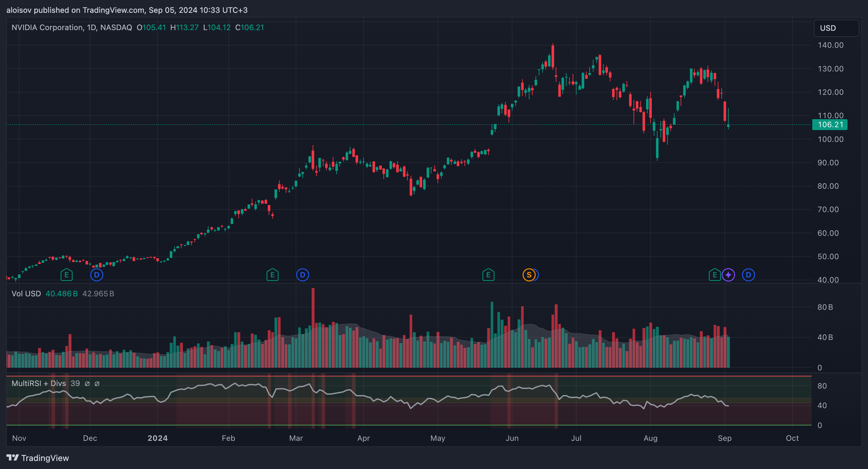Click the dividend D marker in early December
This screenshot has width=868, height=469.
coord(97,275)
